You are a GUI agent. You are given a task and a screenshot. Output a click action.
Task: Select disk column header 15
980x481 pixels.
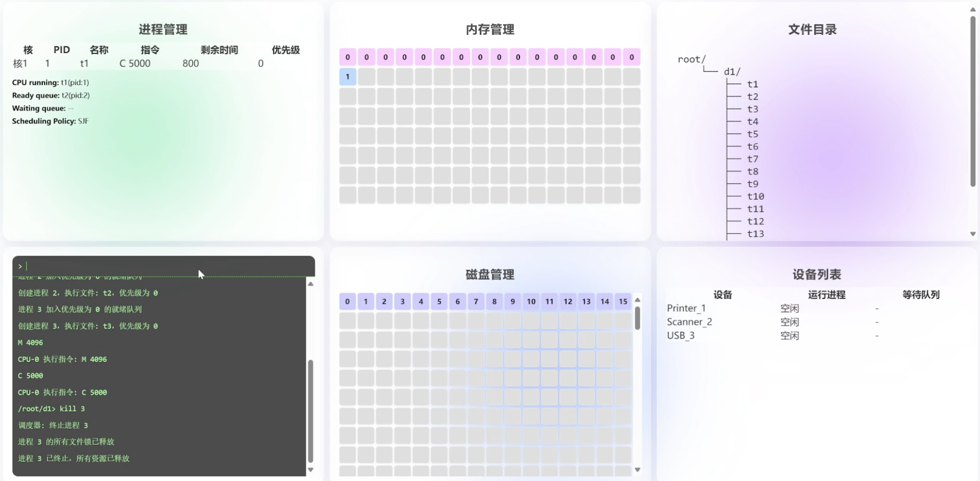pos(623,301)
